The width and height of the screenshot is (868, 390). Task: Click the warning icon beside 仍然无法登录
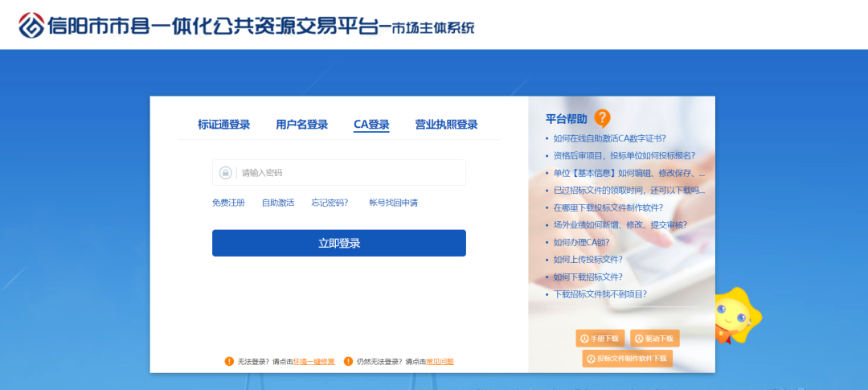coord(348,362)
